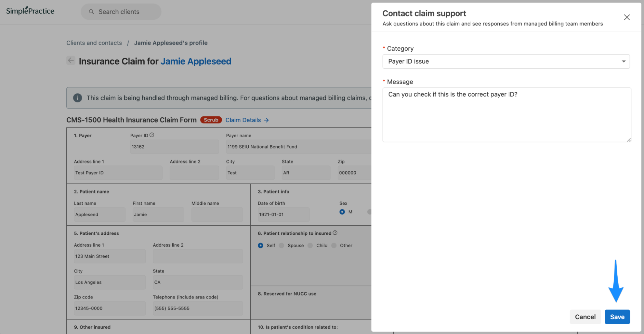Open Clients and contacts breadcrumb

point(94,43)
